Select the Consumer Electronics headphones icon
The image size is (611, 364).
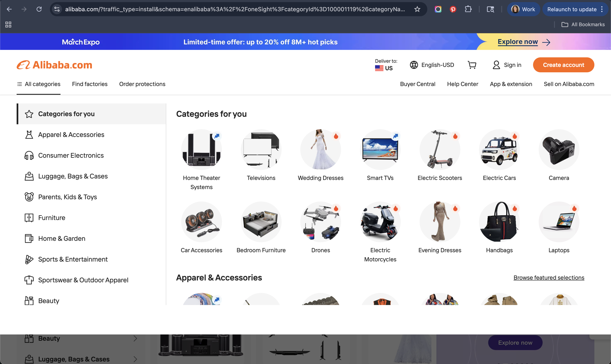click(x=29, y=155)
